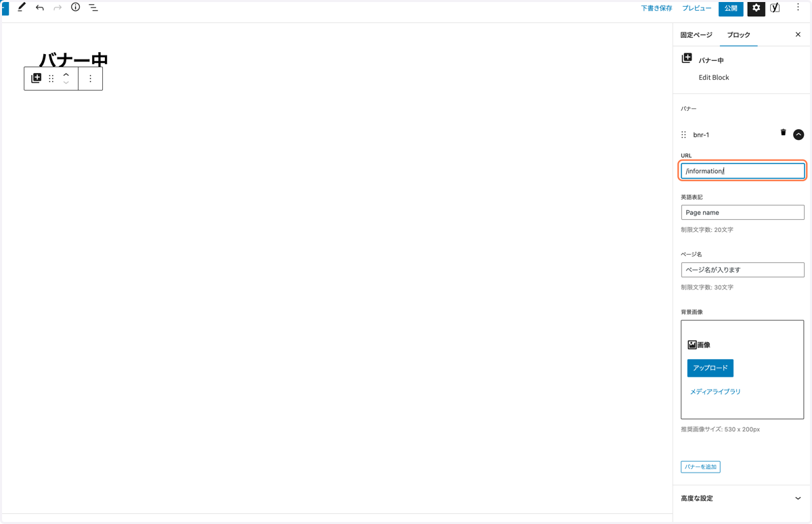This screenshot has height=524, width=812.
Task: Move the block down
Action: coord(66,82)
